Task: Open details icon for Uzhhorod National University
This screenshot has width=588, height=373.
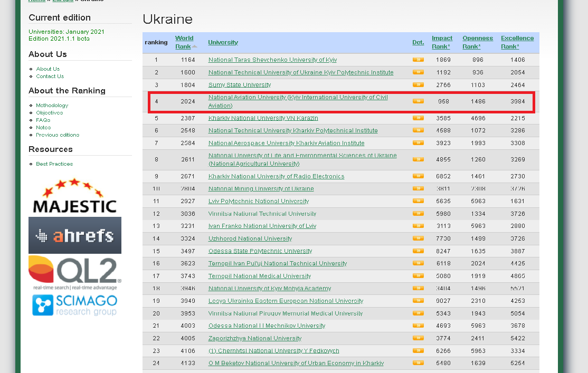Action: pyautogui.click(x=418, y=238)
